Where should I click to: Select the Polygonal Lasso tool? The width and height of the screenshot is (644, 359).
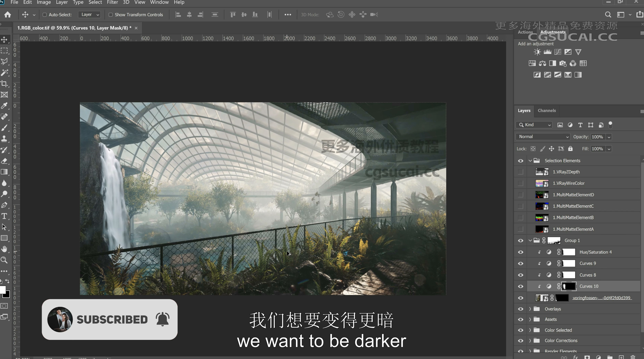click(x=4, y=62)
